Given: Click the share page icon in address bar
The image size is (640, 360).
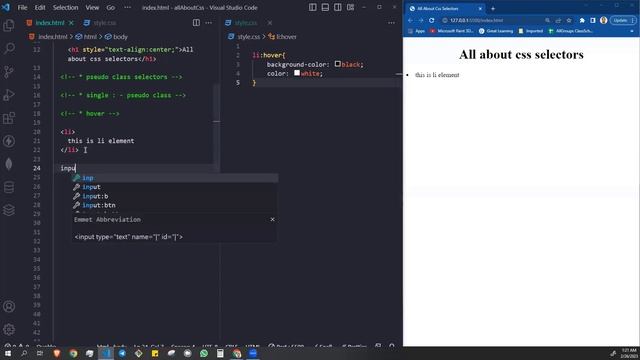Looking at the screenshot, I should [558, 20].
